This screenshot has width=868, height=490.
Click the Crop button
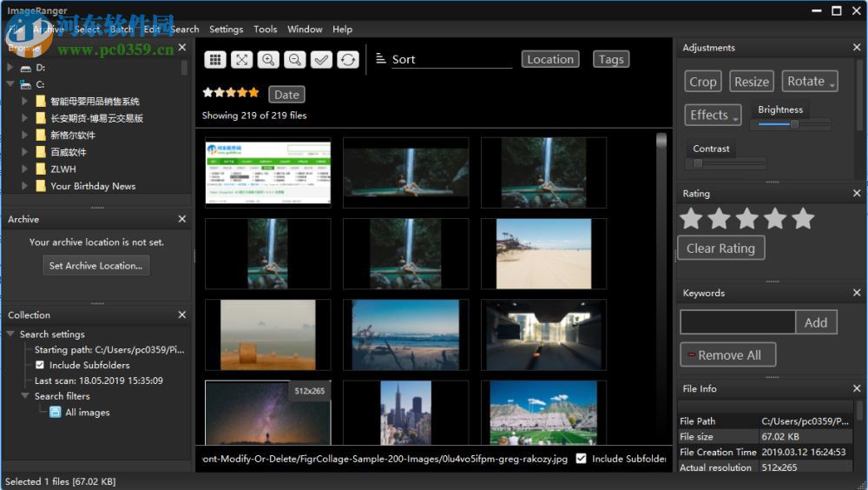coord(703,82)
